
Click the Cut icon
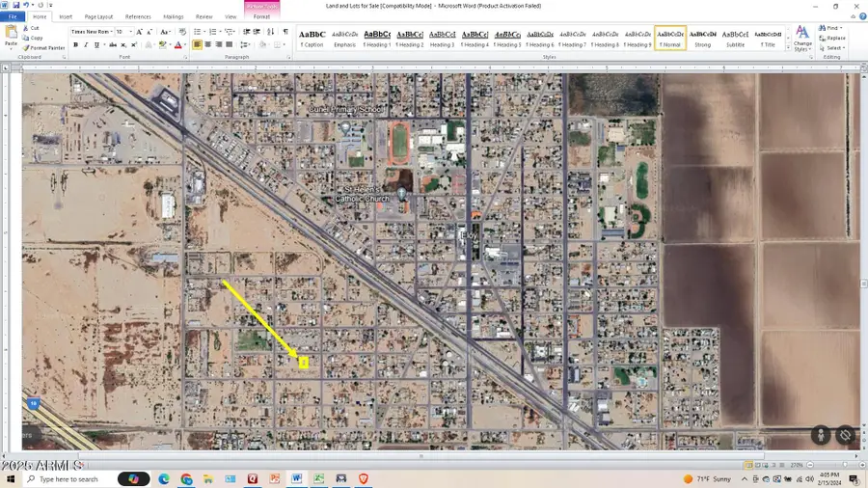coord(31,28)
